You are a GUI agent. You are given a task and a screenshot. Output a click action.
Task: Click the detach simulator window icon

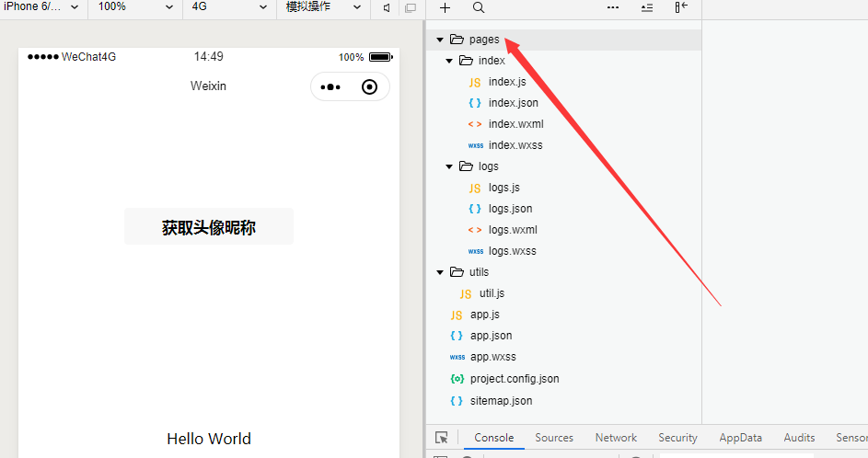[411, 7]
